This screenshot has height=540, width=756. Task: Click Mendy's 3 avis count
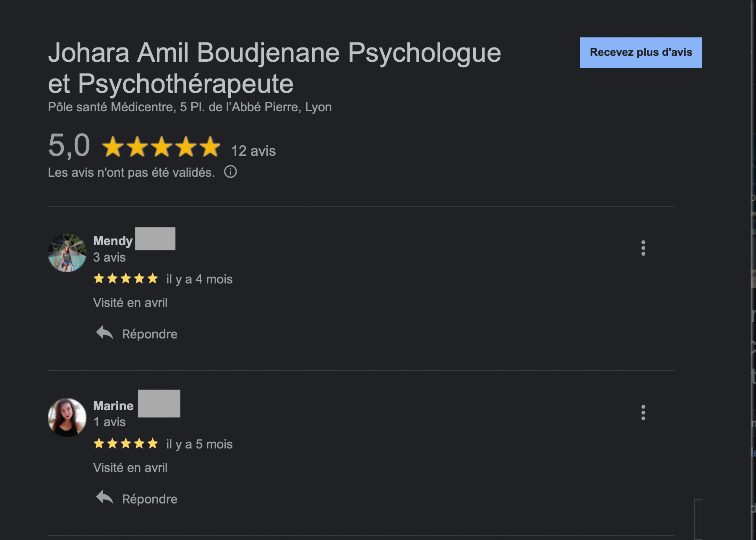click(109, 257)
